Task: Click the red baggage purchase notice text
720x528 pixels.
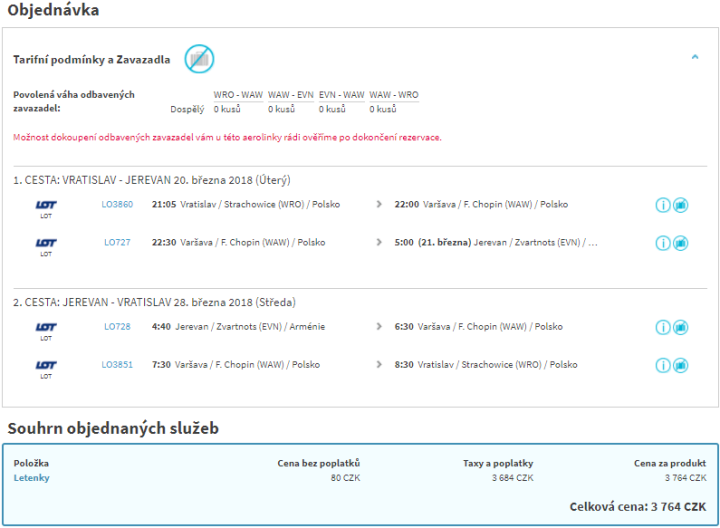Action: [x=227, y=137]
